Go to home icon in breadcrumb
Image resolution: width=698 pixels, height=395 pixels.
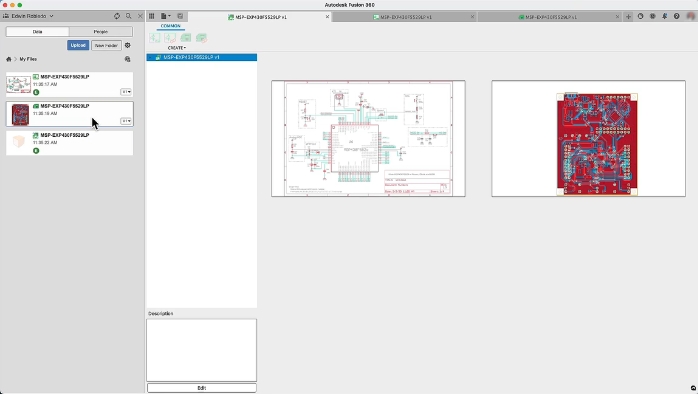[x=8, y=59]
